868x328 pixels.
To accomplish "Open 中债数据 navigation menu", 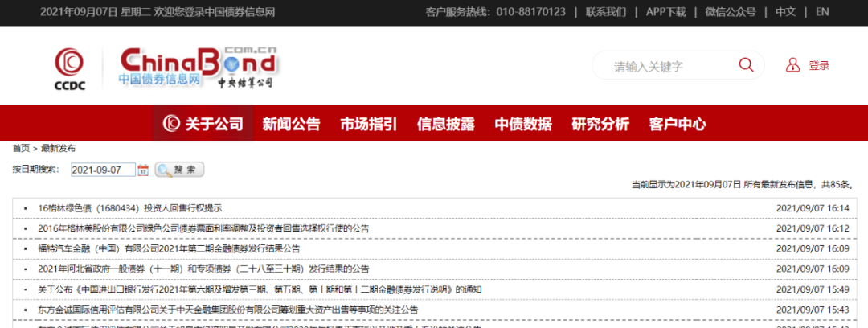I will (x=523, y=124).
